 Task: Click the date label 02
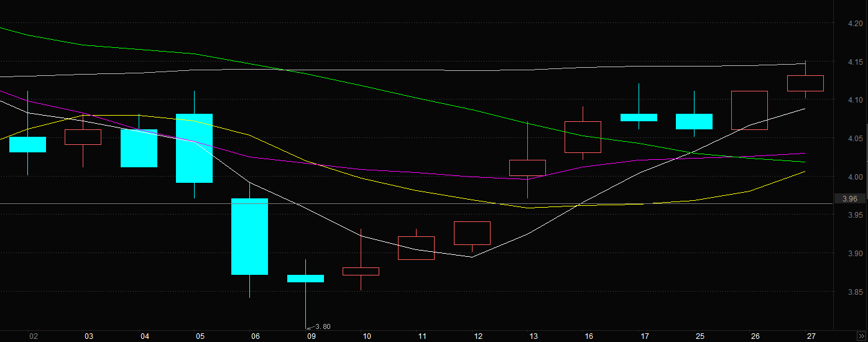click(x=34, y=336)
